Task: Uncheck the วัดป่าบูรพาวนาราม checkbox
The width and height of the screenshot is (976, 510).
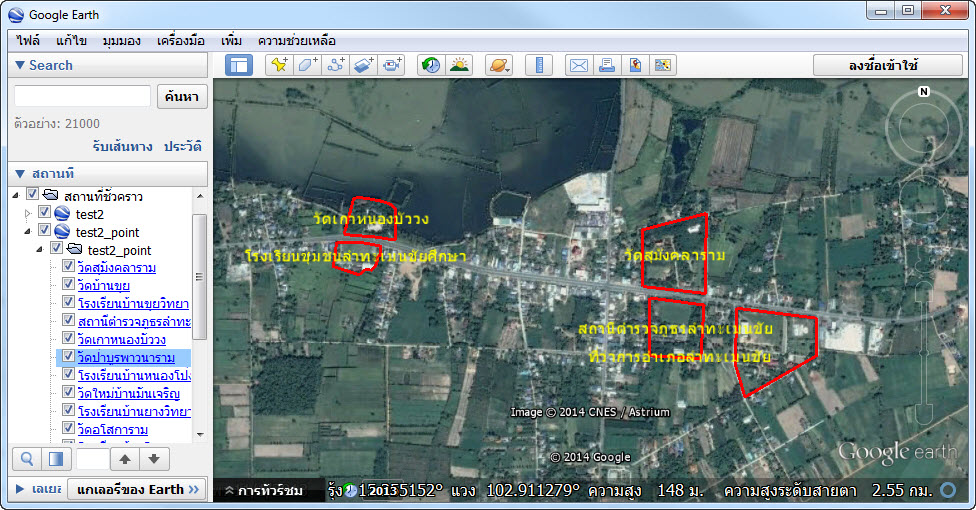Action: tap(68, 356)
